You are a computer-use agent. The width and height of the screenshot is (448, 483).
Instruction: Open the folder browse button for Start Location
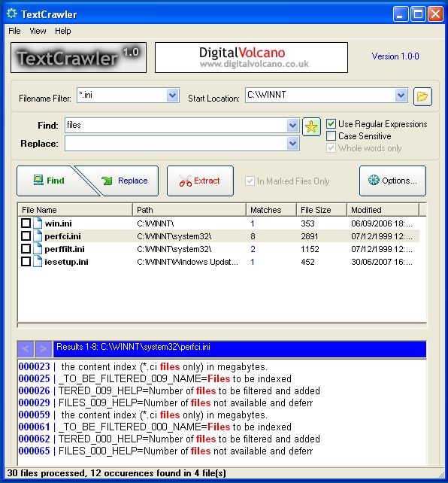tap(422, 97)
